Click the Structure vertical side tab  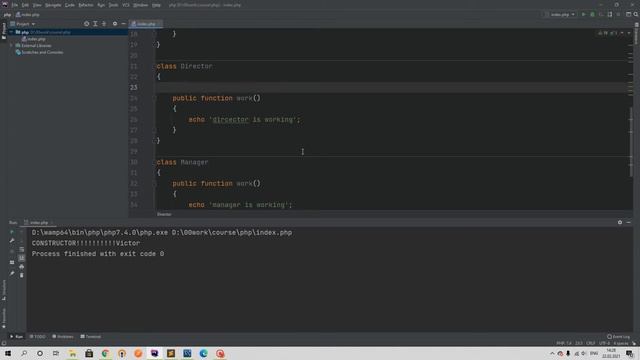[4, 290]
